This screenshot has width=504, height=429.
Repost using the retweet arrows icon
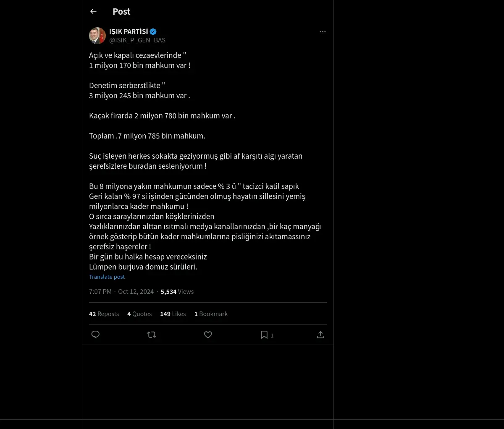152,335
